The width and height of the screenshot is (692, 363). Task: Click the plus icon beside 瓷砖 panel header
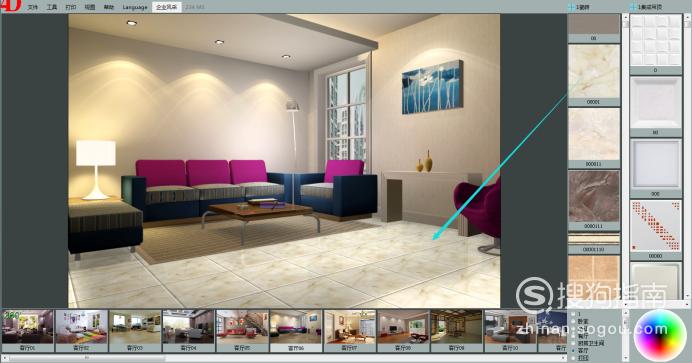571,7
